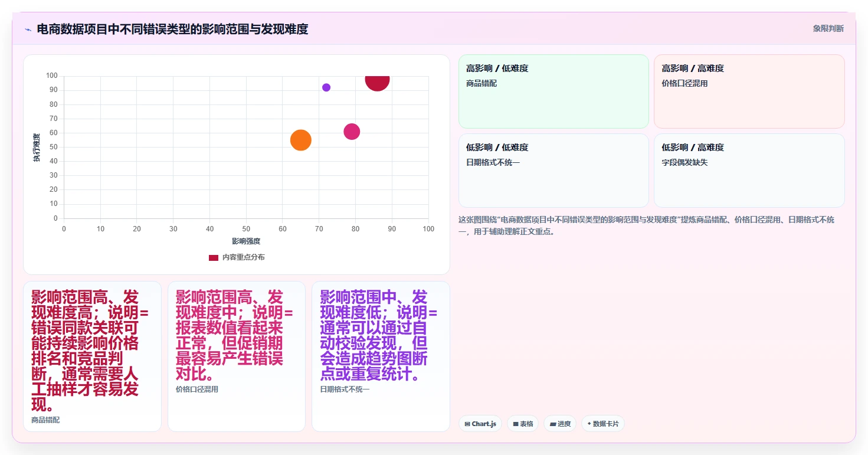Viewport: 868px width, 455px height.
Task: Click the icon on the 进度 chip
Action: click(553, 424)
